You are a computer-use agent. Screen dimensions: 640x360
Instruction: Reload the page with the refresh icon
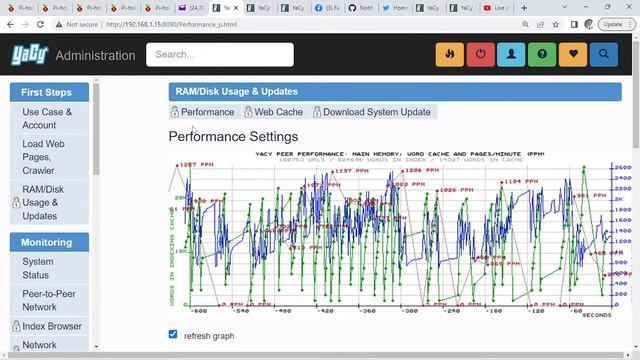40,24
